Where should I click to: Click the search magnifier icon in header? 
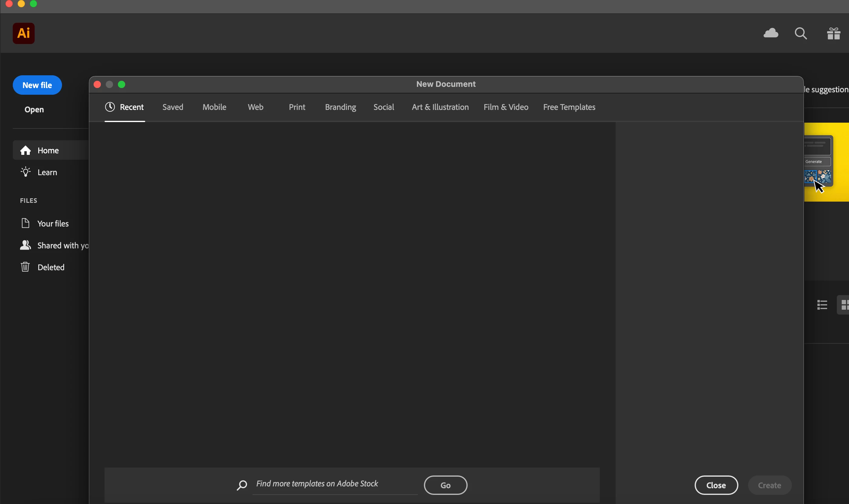[x=800, y=33]
